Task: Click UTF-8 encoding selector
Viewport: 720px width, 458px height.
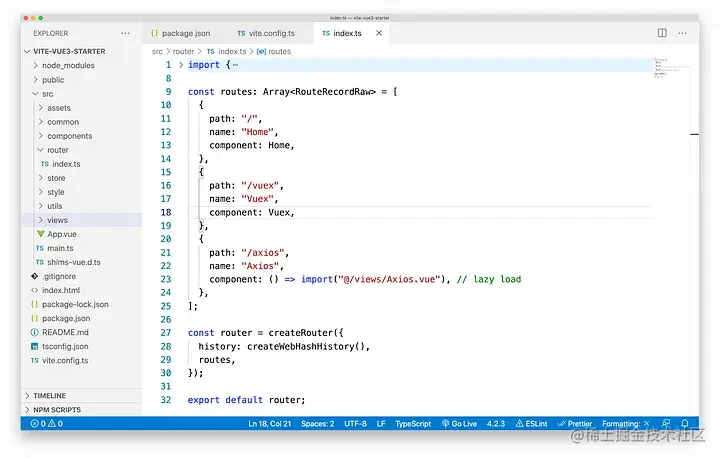Action: click(355, 424)
